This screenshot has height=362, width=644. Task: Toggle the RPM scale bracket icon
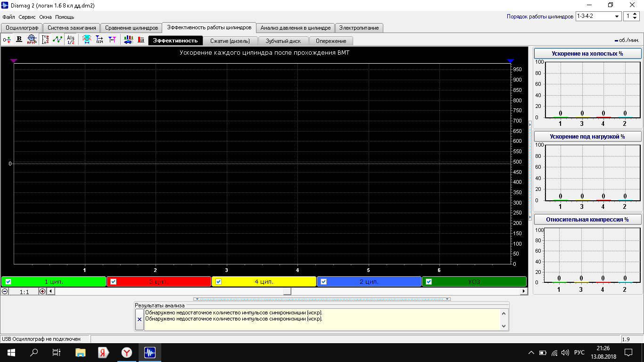tap(45, 40)
